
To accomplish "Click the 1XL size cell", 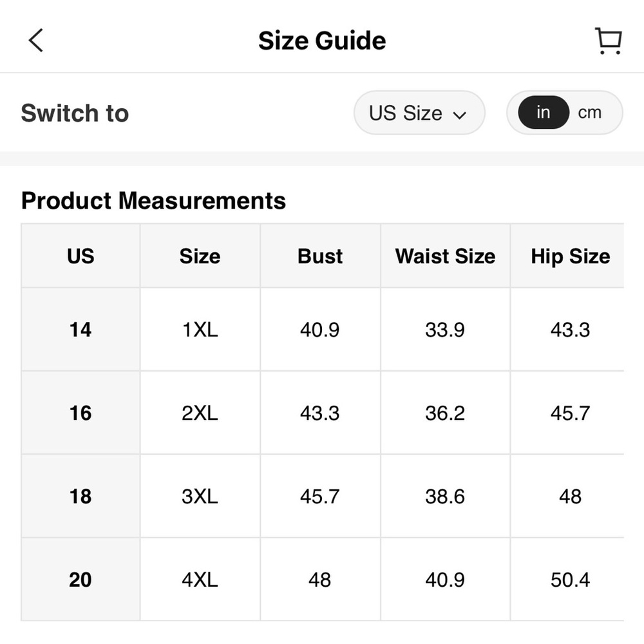I will [x=200, y=330].
